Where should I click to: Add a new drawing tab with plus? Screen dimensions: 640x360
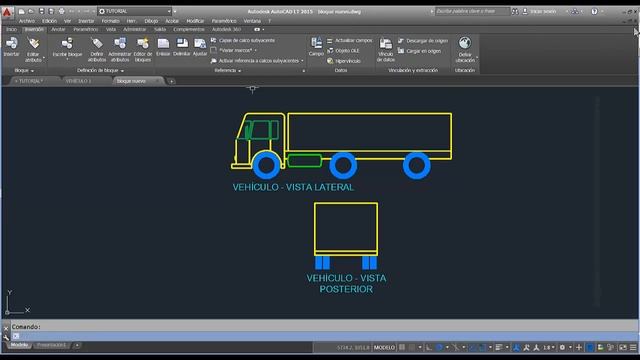[171, 82]
